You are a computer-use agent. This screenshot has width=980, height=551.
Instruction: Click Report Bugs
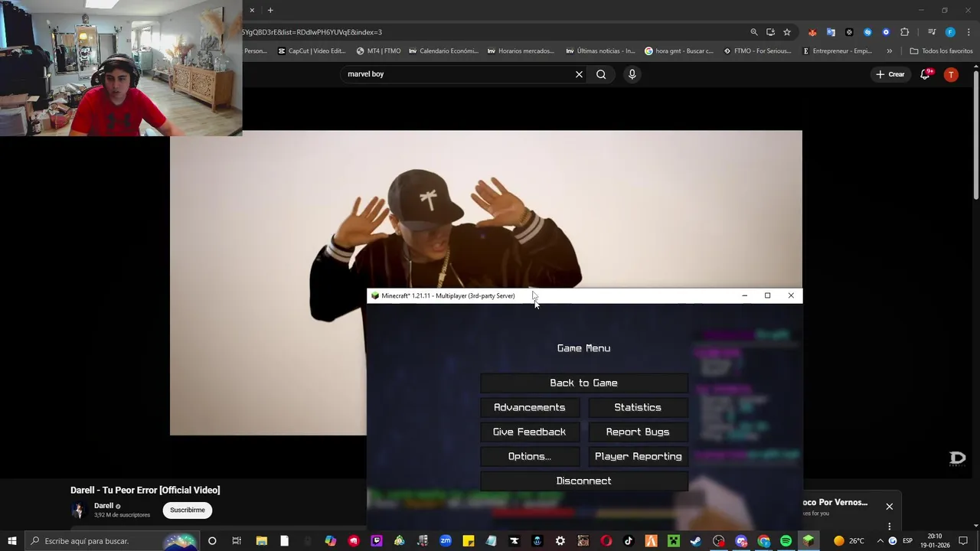pos(638,432)
